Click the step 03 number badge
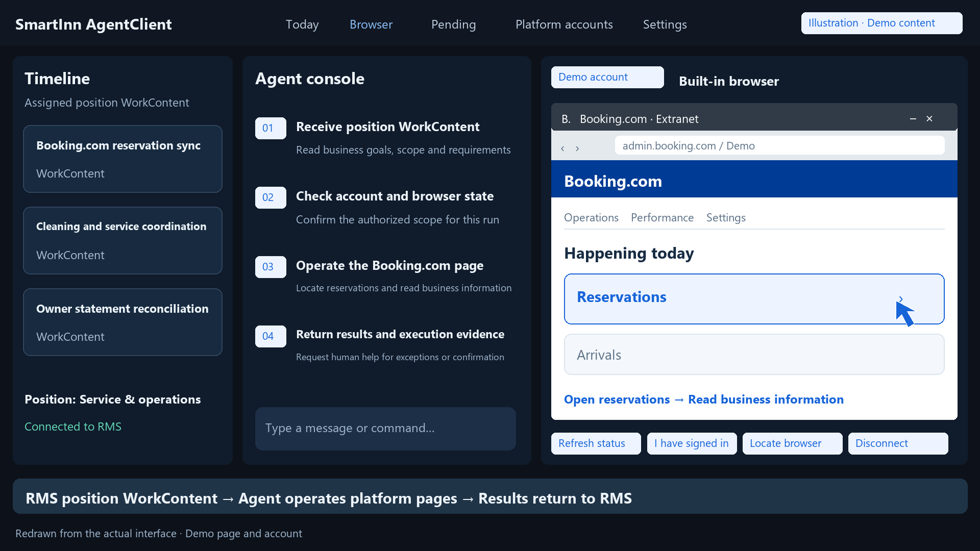 coord(271,267)
